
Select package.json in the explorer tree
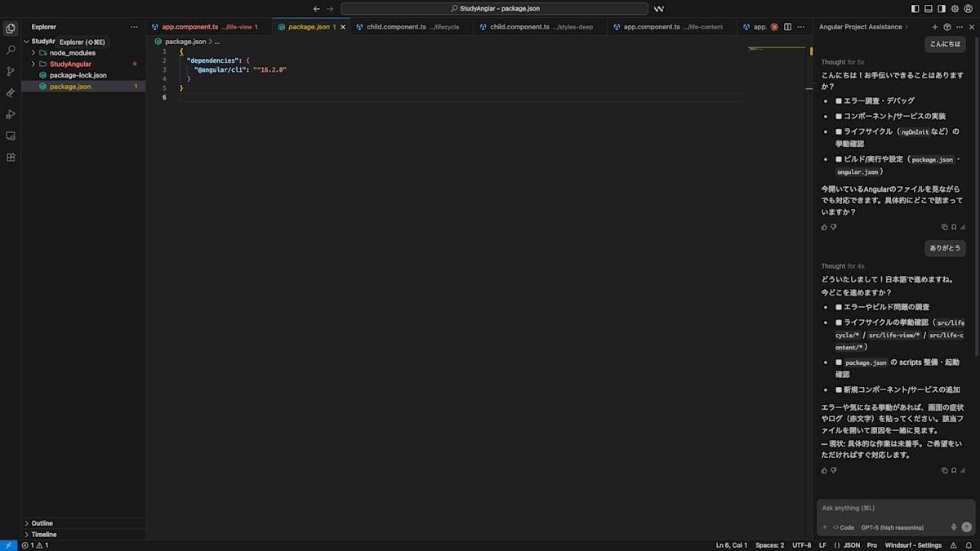[x=83, y=87]
